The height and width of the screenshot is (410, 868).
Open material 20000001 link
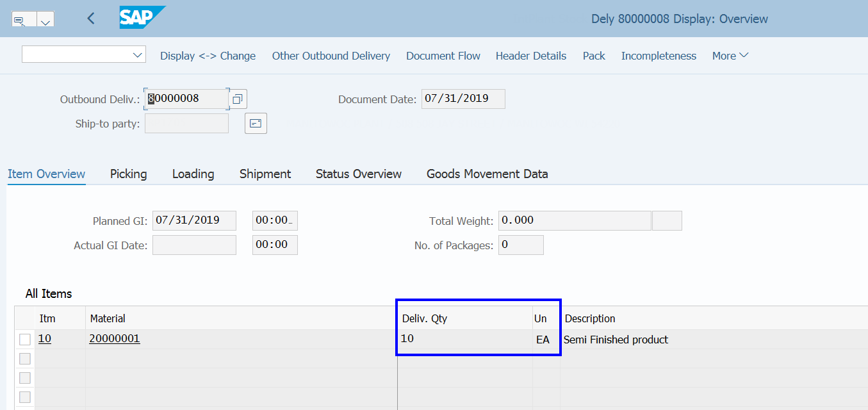pyautogui.click(x=115, y=338)
